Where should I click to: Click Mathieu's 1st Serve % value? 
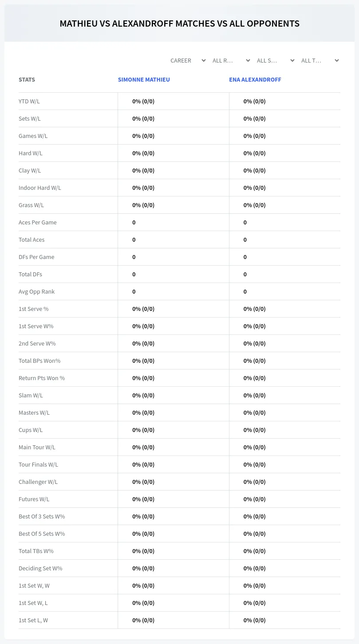143,309
